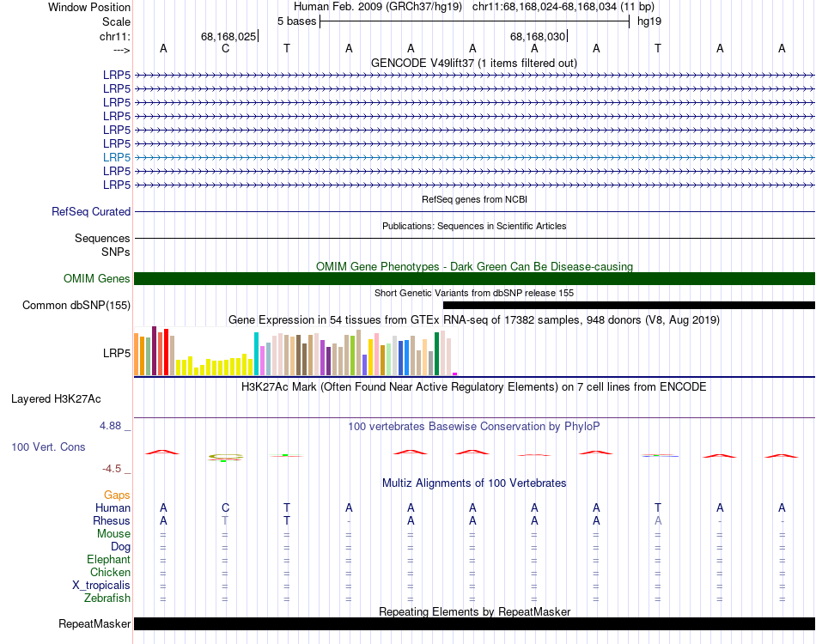Click the black Common dbSNP variant bar

click(x=629, y=305)
